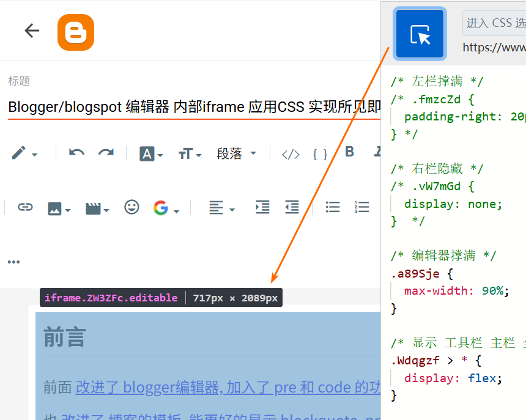Click the .a89Sje selector line
The image size is (526, 420).
point(422,273)
